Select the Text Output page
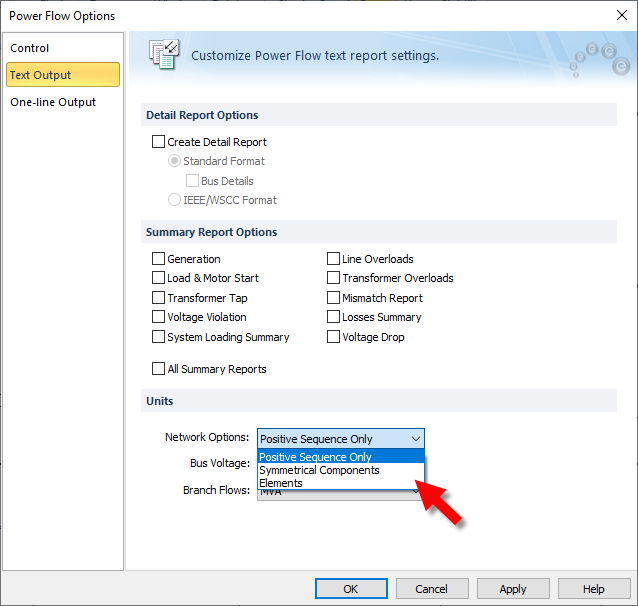The width and height of the screenshot is (638, 606). [41, 75]
